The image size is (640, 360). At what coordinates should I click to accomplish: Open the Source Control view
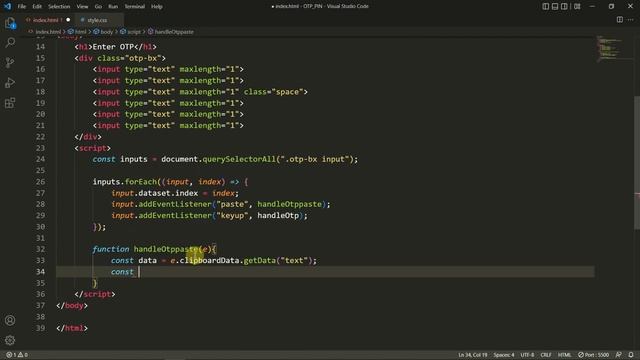click(x=10, y=62)
